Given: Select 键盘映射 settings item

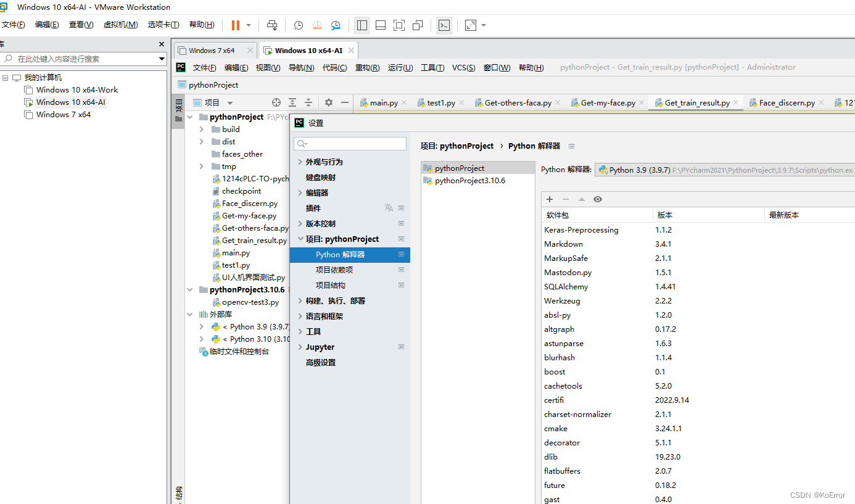Looking at the screenshot, I should tap(321, 178).
